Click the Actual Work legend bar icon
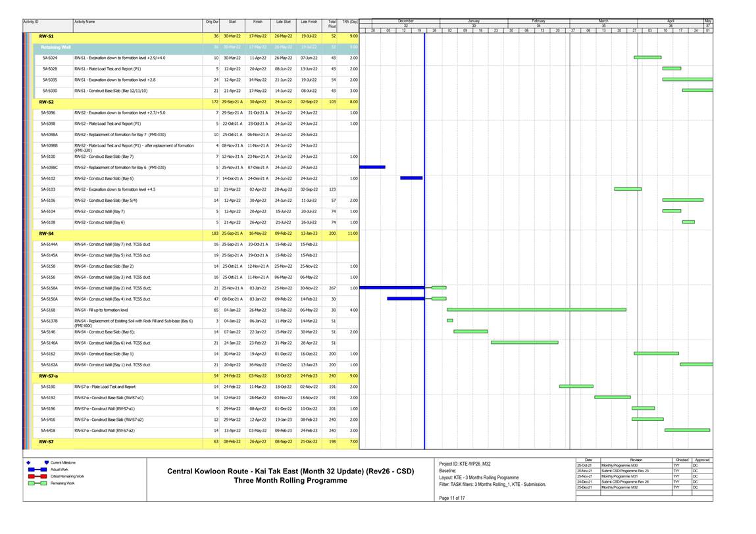Screen dimensions: 756x534 pyautogui.click(x=37, y=469)
